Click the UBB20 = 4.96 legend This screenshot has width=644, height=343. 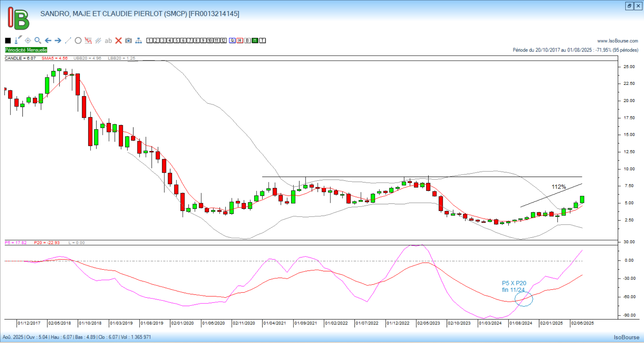(87, 58)
